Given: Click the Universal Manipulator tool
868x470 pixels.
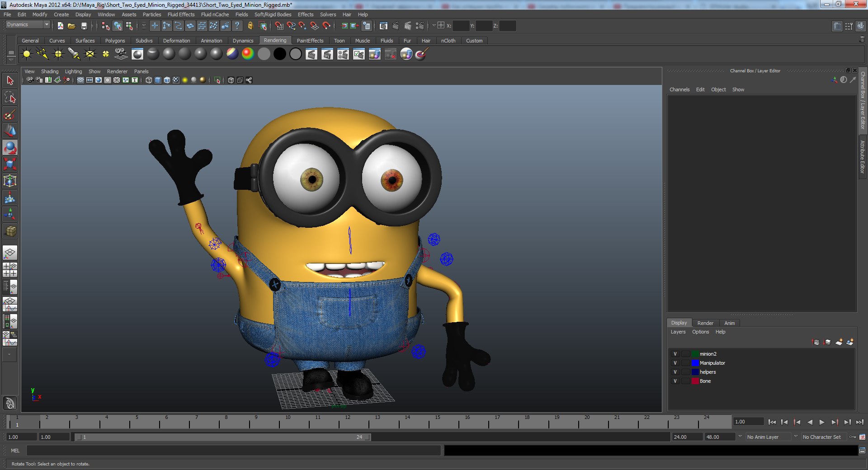Looking at the screenshot, I should pos(10,181).
